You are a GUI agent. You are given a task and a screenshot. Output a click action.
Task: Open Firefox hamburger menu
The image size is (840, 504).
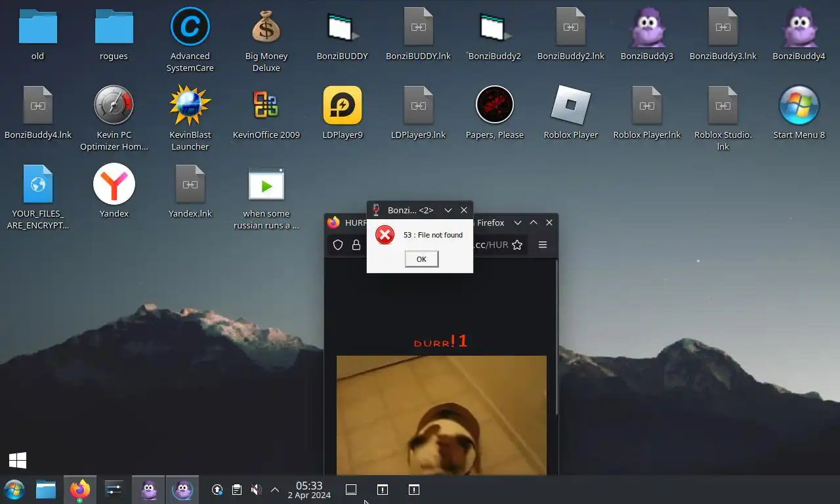543,245
